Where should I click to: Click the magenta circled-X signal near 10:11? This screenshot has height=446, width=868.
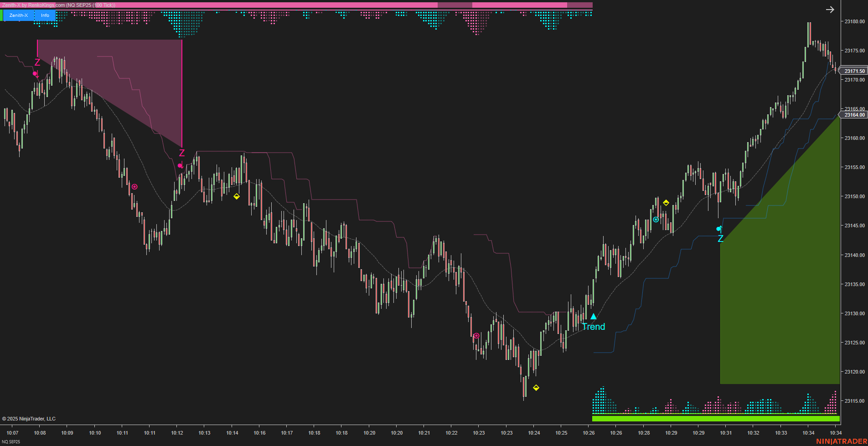134,186
